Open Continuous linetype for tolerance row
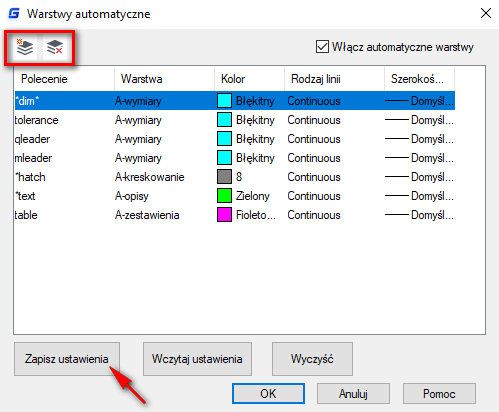This screenshot has width=499, height=412. click(314, 120)
